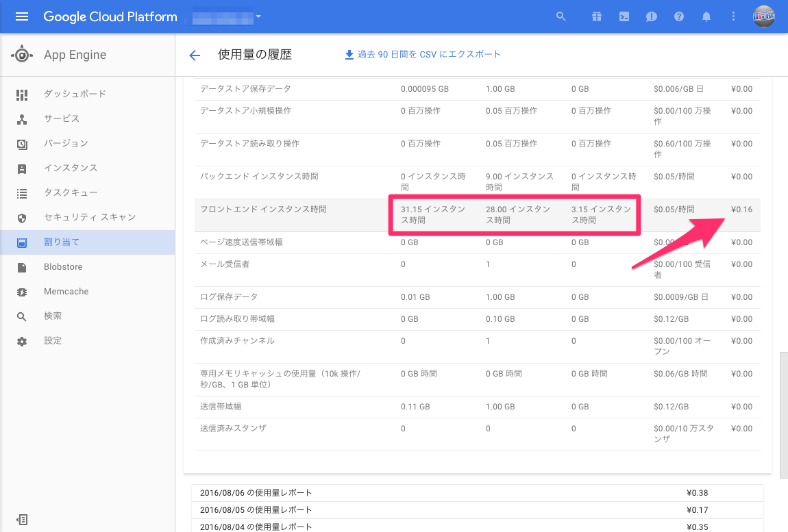Click 作成済みチャンネル row label

[x=237, y=340]
